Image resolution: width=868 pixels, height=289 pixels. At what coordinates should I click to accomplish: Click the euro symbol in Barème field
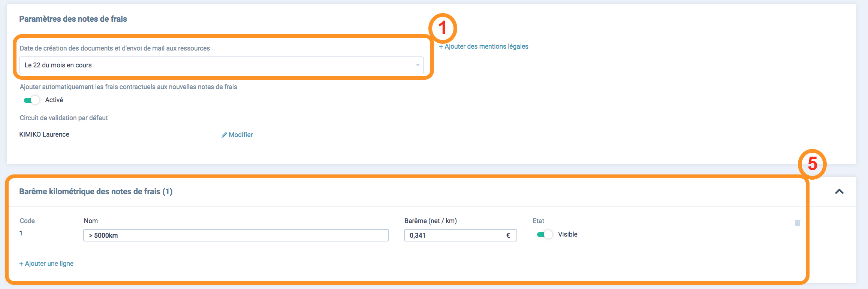tap(508, 235)
